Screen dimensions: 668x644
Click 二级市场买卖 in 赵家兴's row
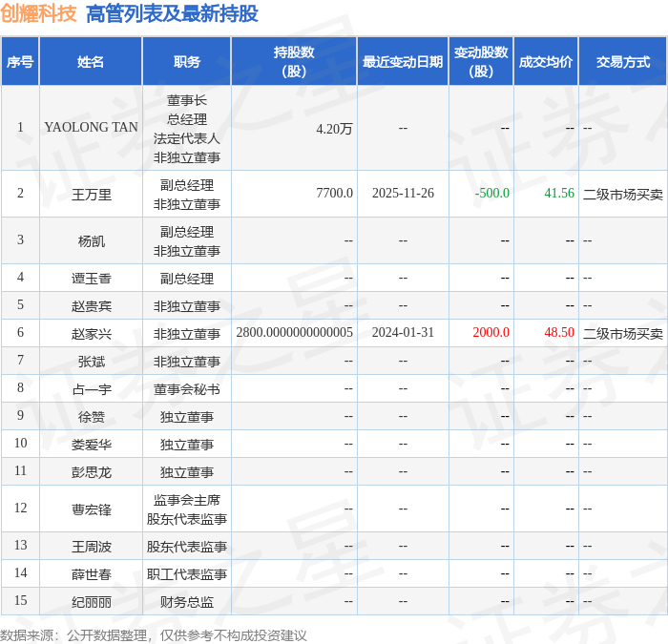point(623,334)
